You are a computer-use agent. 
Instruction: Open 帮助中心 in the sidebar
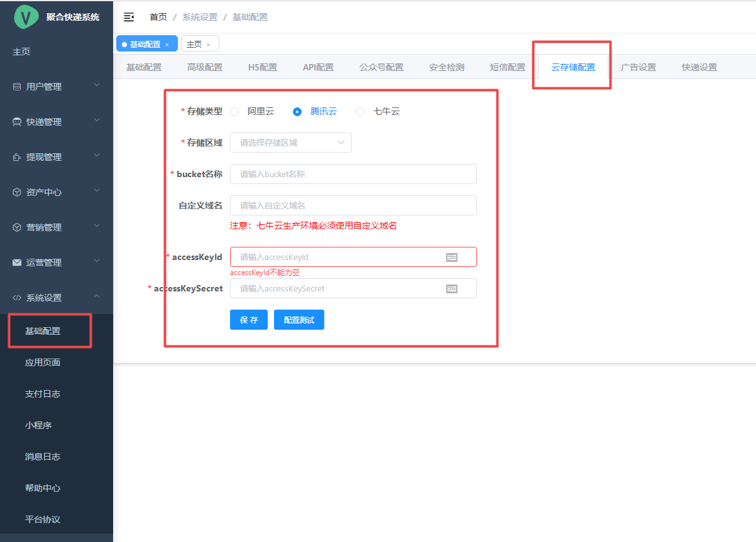(57, 488)
